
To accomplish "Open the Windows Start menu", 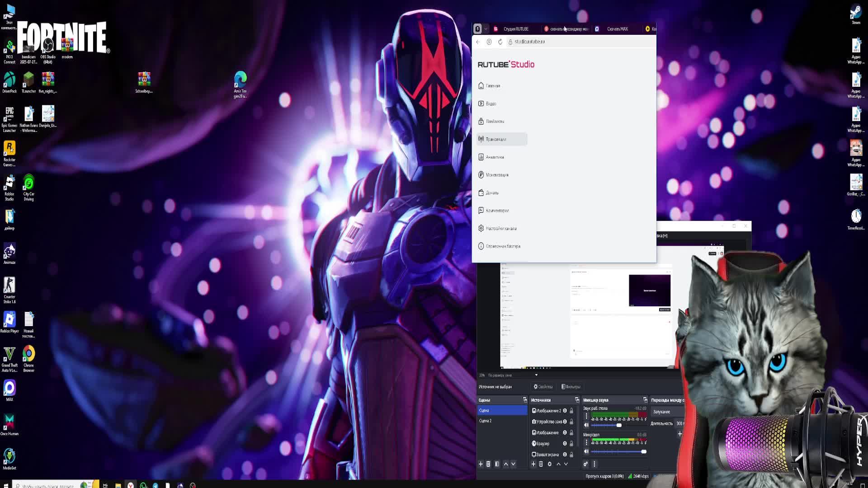I will (5, 485).
